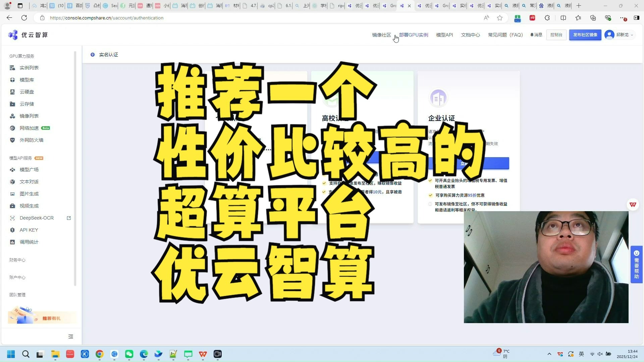The height and width of the screenshot is (362, 644).
Task: Add page to favorites star icon
Action: pos(500,18)
